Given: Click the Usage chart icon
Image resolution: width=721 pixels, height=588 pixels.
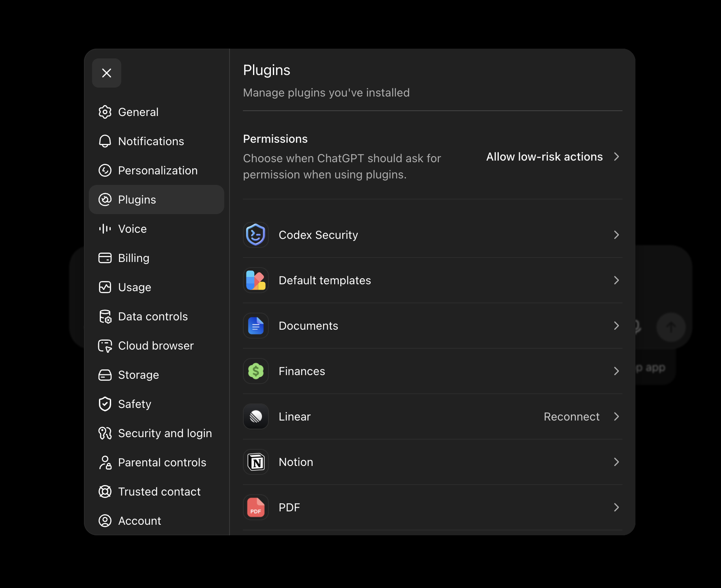Looking at the screenshot, I should [105, 287].
